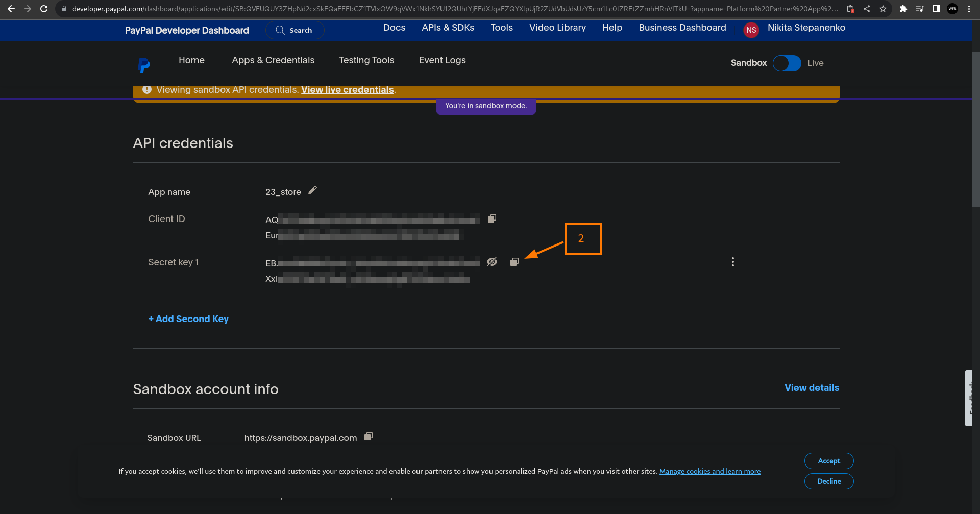Reload the page
Viewport: 980px width, 514px height.
44,9
